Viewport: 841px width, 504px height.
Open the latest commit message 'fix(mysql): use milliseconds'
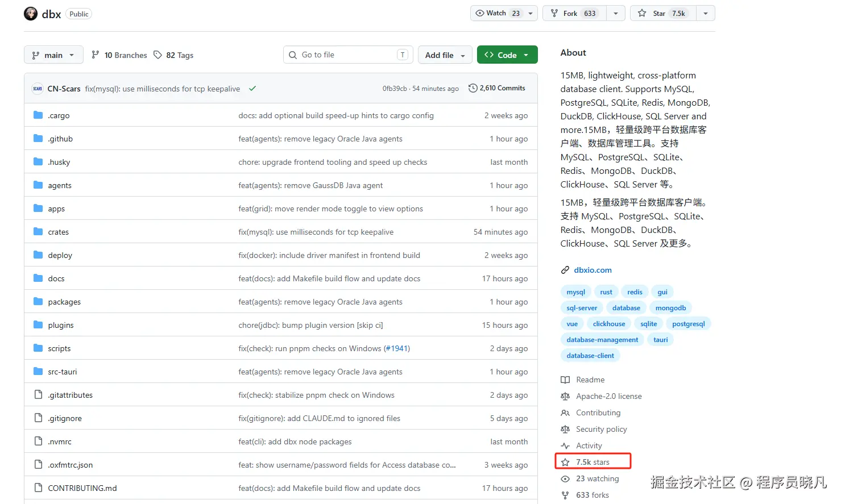(x=163, y=89)
